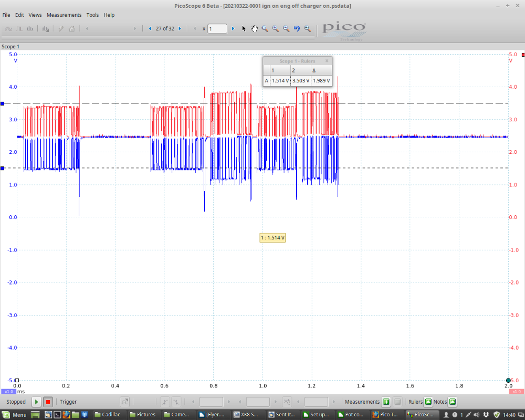
Task: Click the zoom-out magnifier tool
Action: (286, 29)
